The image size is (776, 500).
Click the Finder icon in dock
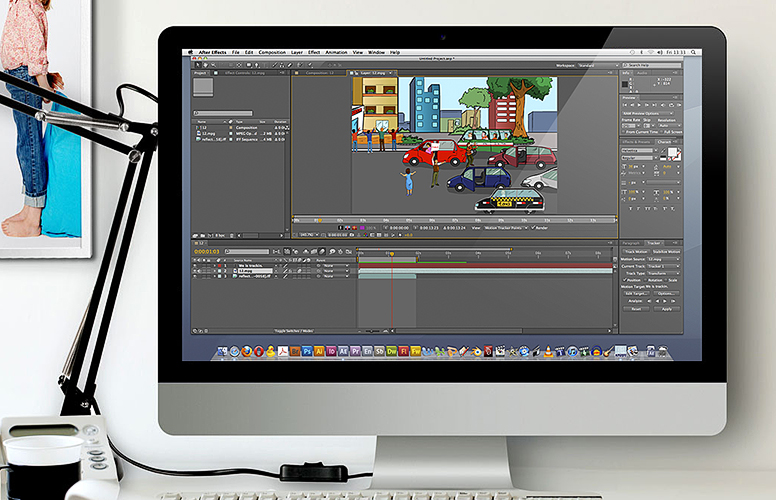221,351
